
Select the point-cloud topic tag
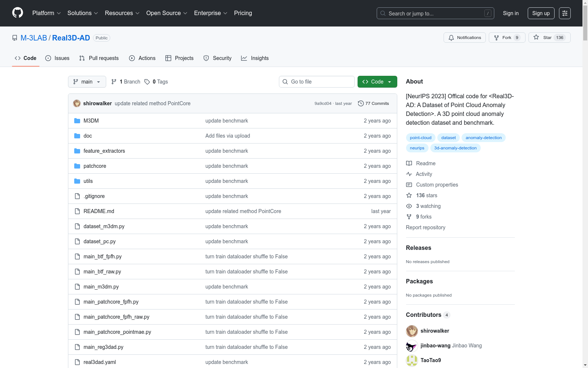[x=421, y=138]
